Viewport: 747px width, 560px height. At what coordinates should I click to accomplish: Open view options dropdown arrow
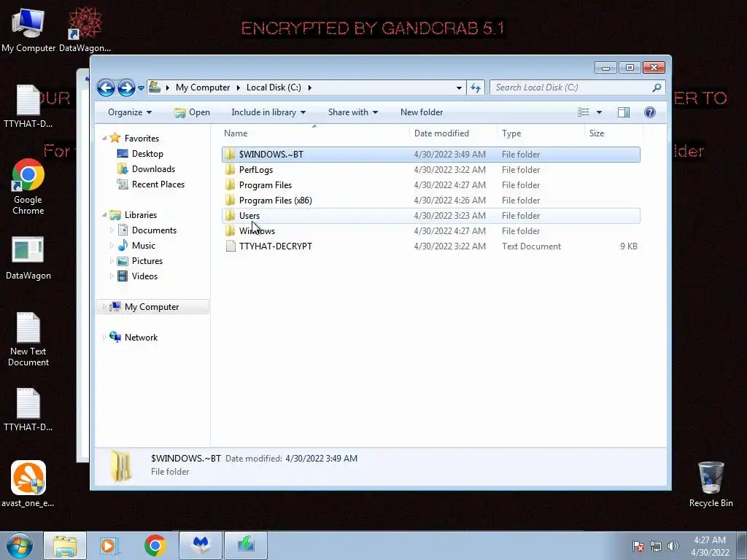tap(600, 112)
